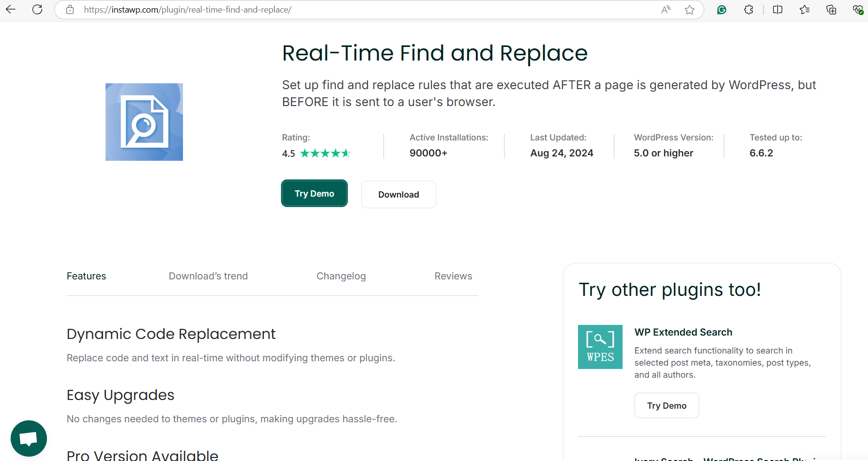Screen dimensions: 868x461
Task: Select the 4.5 rating value
Action: point(289,154)
